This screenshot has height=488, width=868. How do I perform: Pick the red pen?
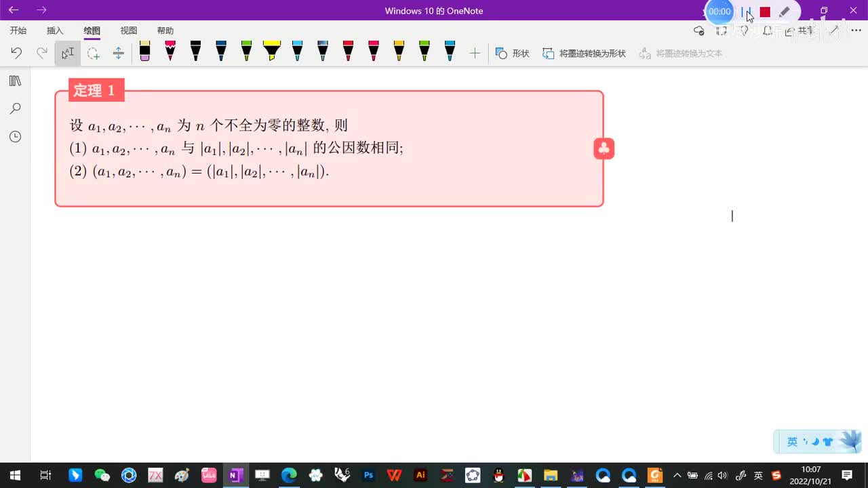pyautogui.click(x=348, y=52)
